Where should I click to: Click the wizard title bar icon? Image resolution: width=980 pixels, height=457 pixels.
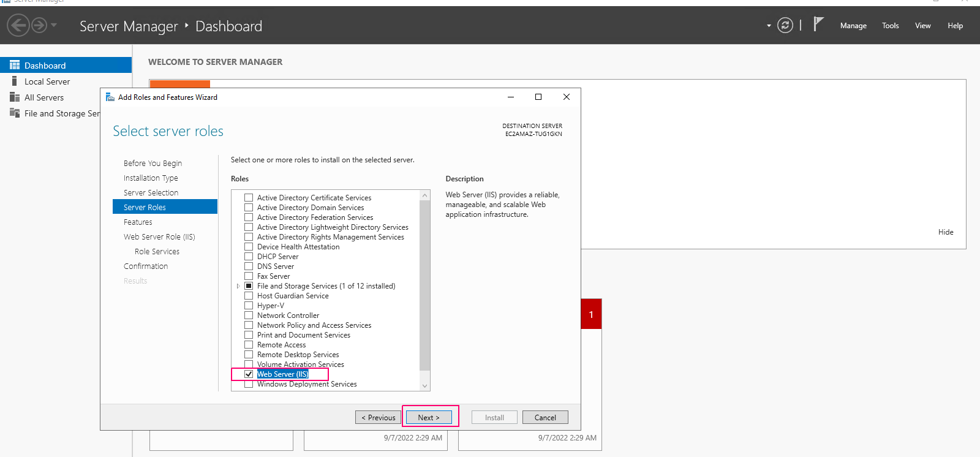coord(110,97)
